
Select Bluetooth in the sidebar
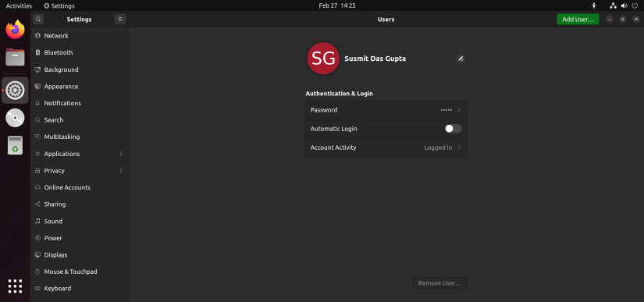click(x=80, y=52)
